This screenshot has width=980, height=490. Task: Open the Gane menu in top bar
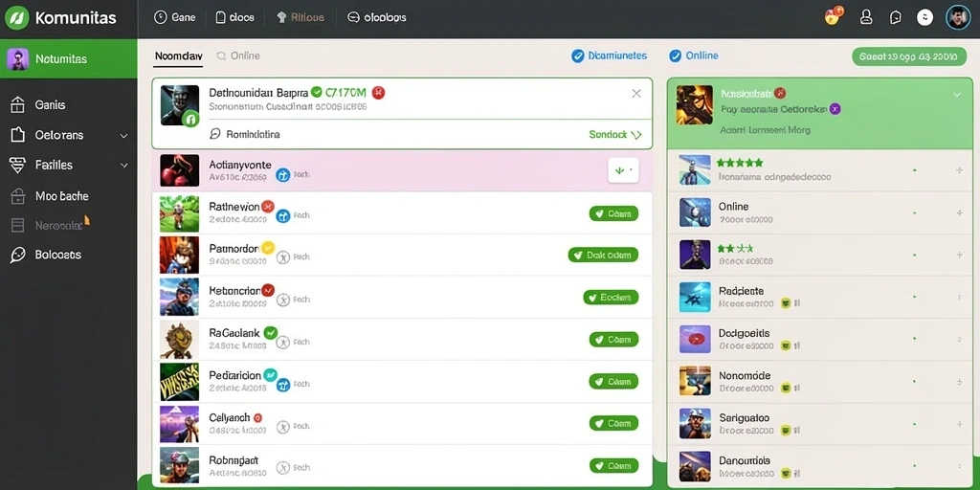tap(175, 17)
